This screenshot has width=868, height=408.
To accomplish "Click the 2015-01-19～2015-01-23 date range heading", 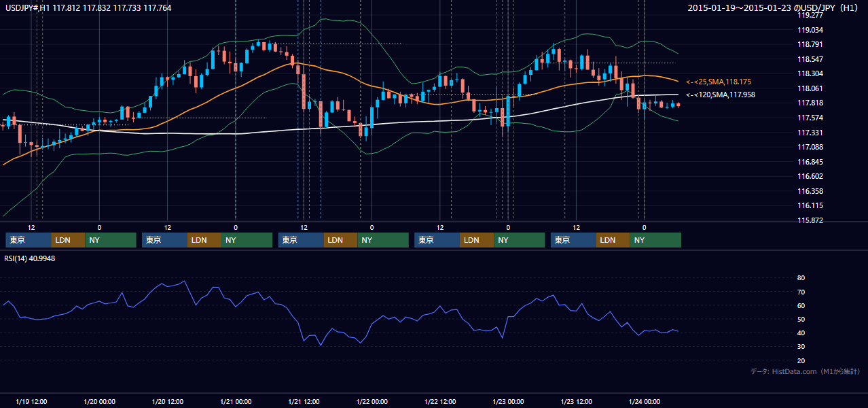I will 773,8.
